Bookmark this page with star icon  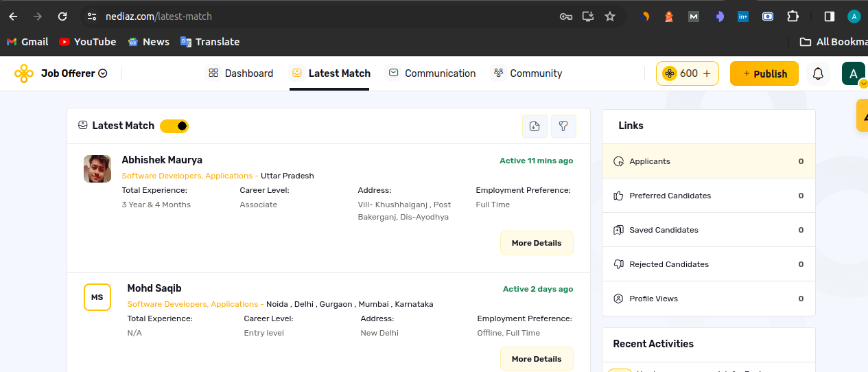click(609, 16)
